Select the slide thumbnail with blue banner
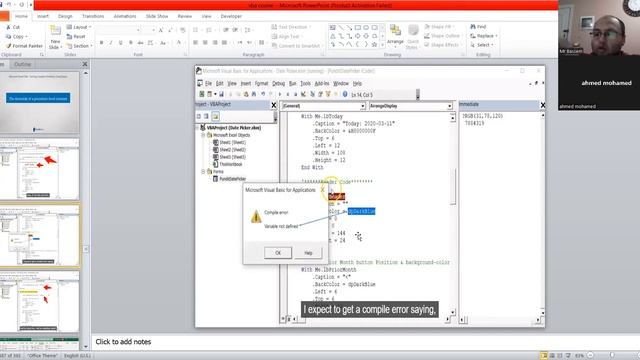 click(39, 102)
